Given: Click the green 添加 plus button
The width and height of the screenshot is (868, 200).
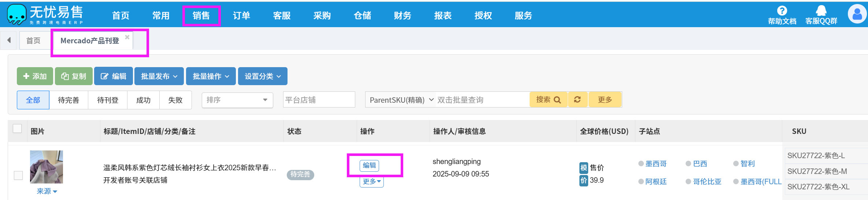Looking at the screenshot, I should click(35, 76).
